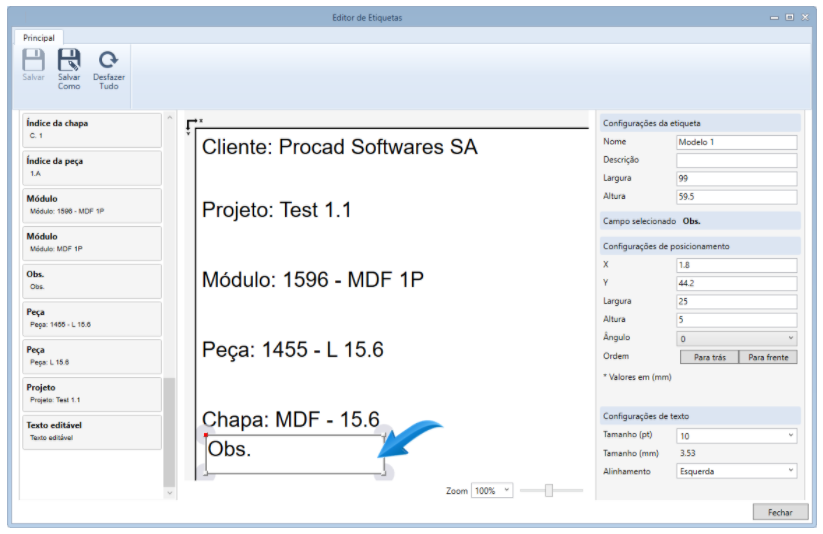
Task: Click positioning Largura field showing 25
Action: click(x=736, y=301)
